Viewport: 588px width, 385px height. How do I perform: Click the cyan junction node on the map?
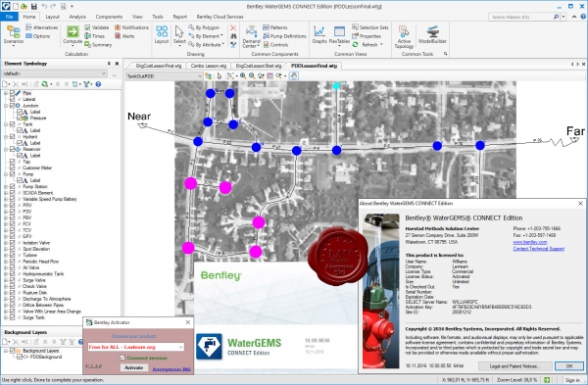click(x=336, y=86)
